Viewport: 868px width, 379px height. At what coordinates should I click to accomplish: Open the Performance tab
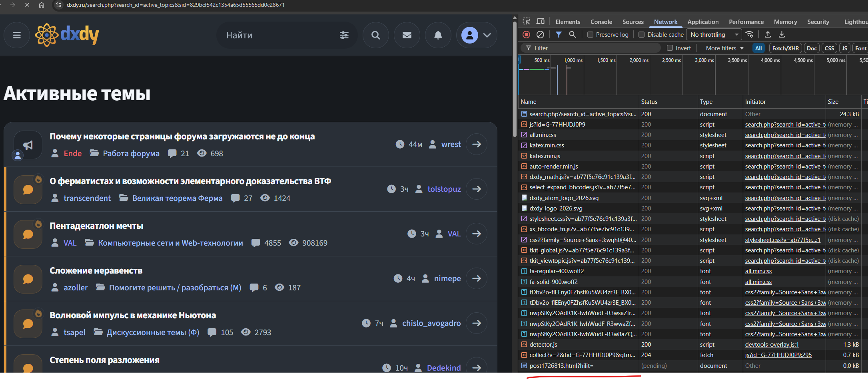point(746,22)
